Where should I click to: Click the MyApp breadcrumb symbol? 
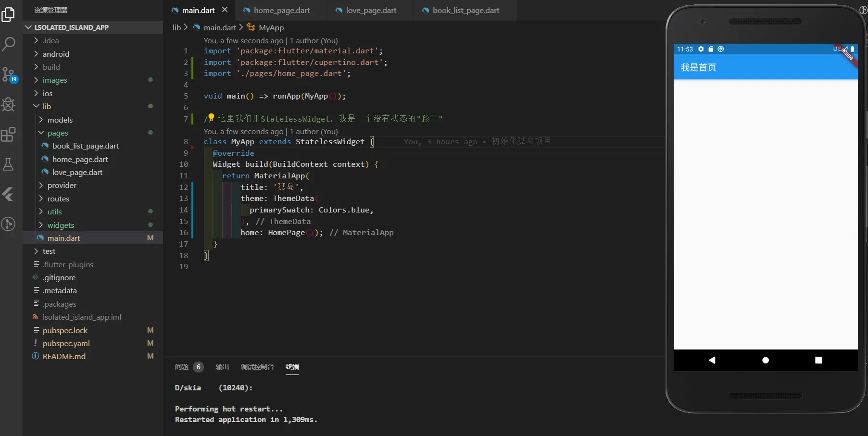[x=271, y=27]
